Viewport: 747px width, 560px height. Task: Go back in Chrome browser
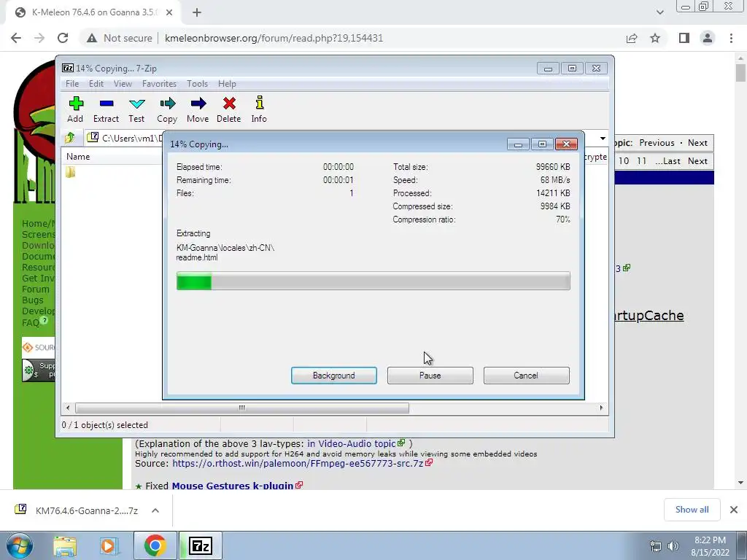click(x=16, y=38)
